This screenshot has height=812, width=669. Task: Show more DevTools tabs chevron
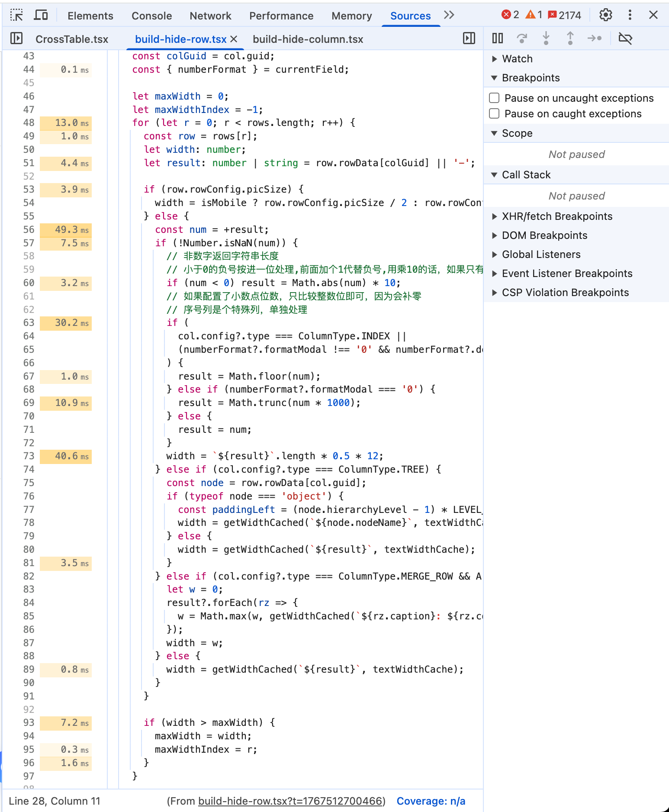(x=449, y=15)
